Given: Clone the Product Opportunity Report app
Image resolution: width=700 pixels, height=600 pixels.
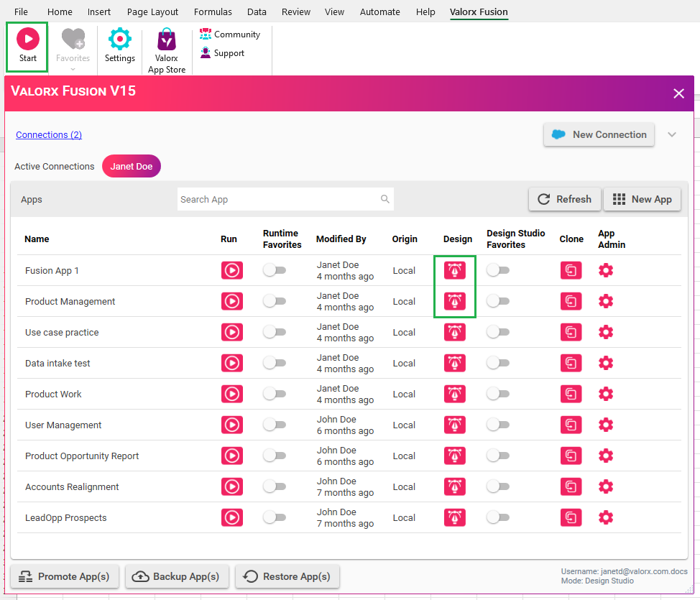Looking at the screenshot, I should click(x=571, y=456).
